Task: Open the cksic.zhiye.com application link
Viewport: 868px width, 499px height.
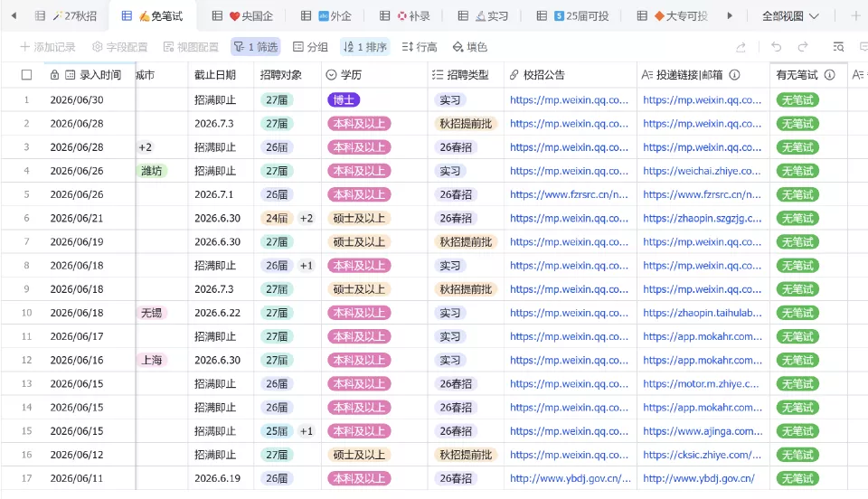Action: 702,455
